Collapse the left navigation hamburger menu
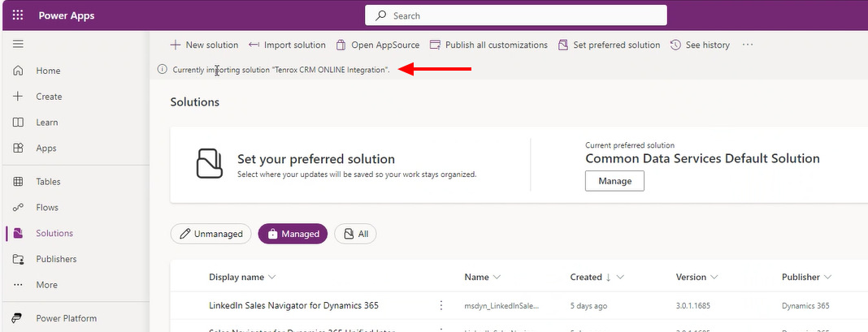Image resolution: width=868 pixels, height=332 pixels. pyautogui.click(x=18, y=45)
